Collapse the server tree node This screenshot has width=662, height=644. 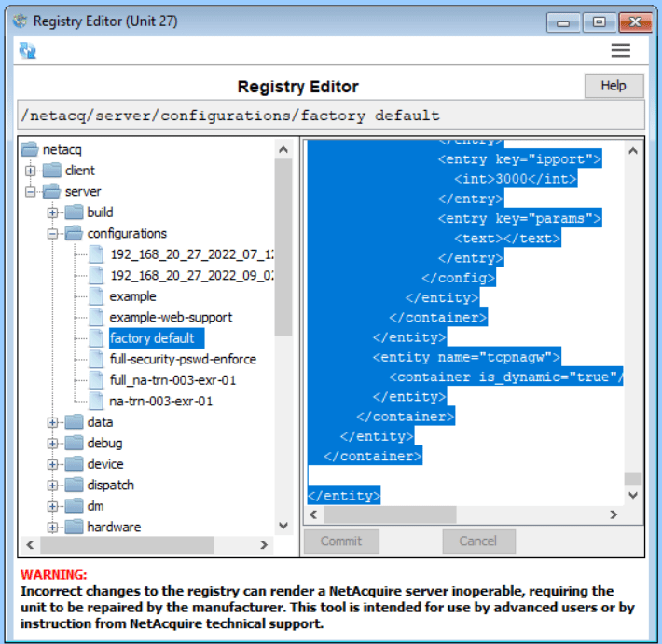(31, 192)
